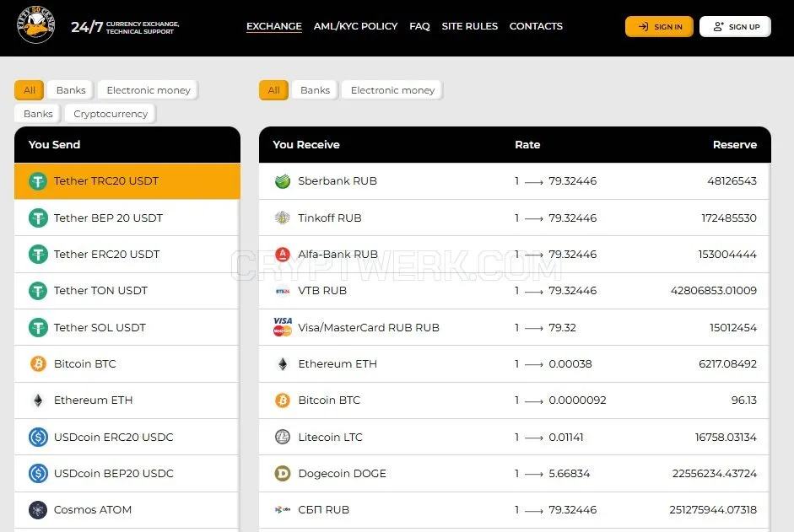
Task: Select second-row Banks filter in You Send
Action: 38,114
